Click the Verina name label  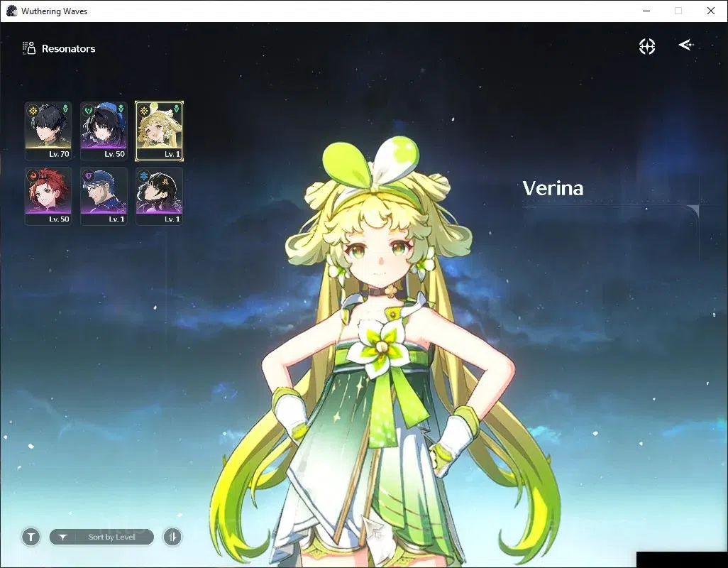(x=553, y=188)
